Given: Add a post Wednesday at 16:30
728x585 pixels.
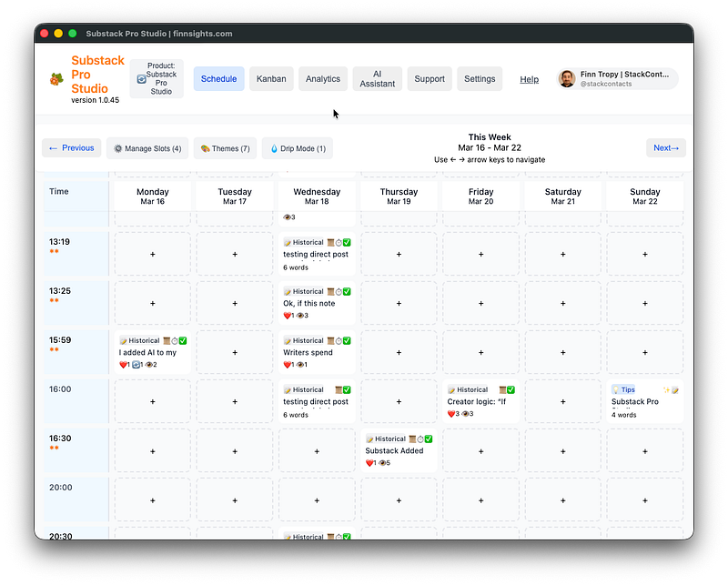Looking at the screenshot, I should coord(317,451).
